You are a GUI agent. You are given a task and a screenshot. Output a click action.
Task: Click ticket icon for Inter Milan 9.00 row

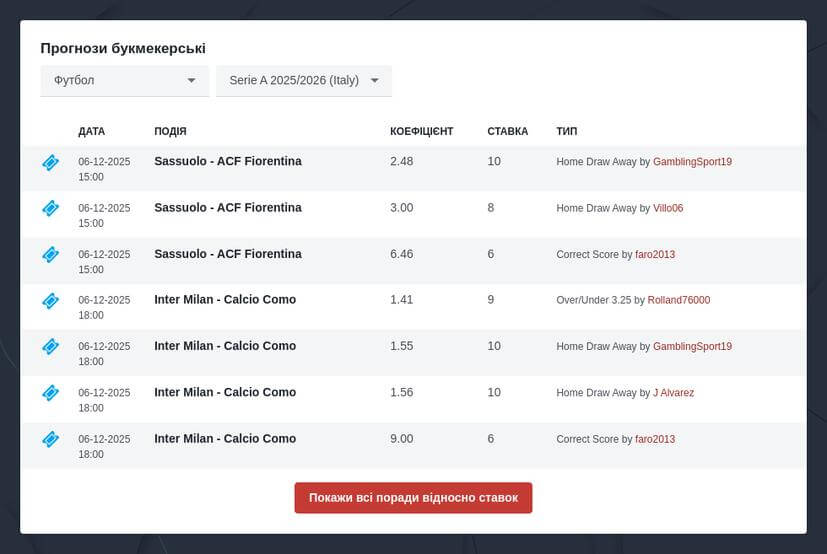50,439
